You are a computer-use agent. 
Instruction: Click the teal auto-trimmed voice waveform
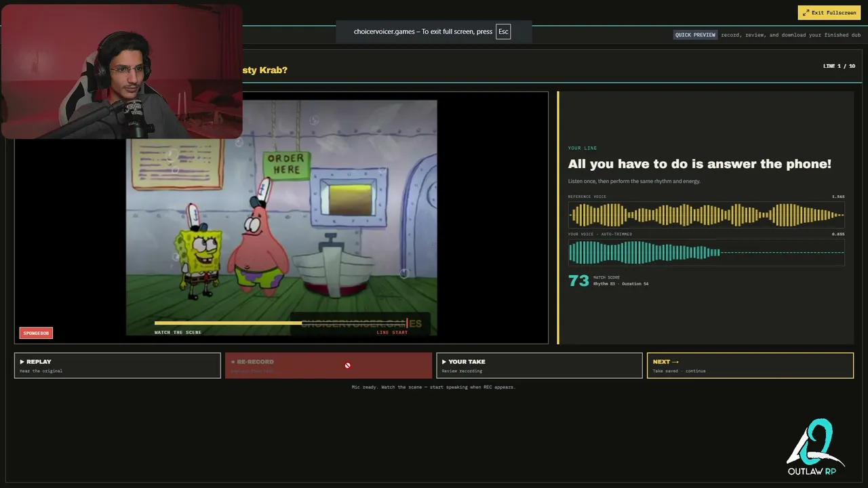click(x=706, y=253)
